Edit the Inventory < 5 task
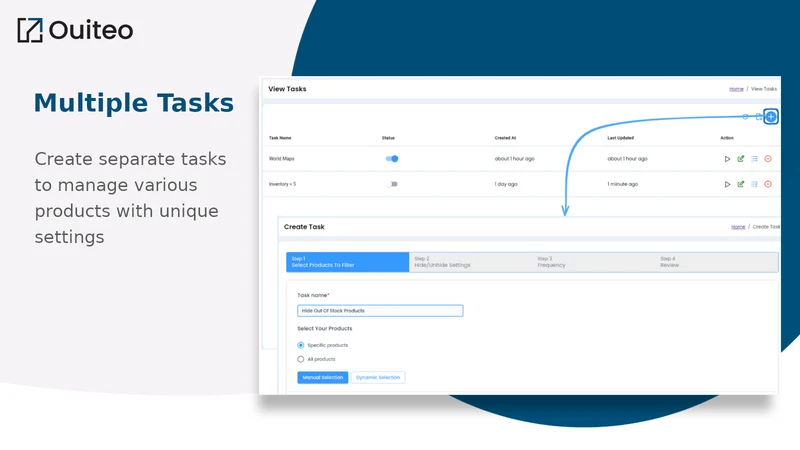Image resolution: width=800 pixels, height=450 pixels. [741, 184]
